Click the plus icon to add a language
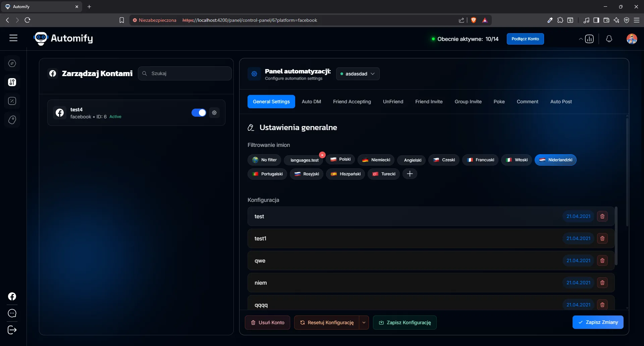The width and height of the screenshot is (644, 346). click(x=410, y=174)
